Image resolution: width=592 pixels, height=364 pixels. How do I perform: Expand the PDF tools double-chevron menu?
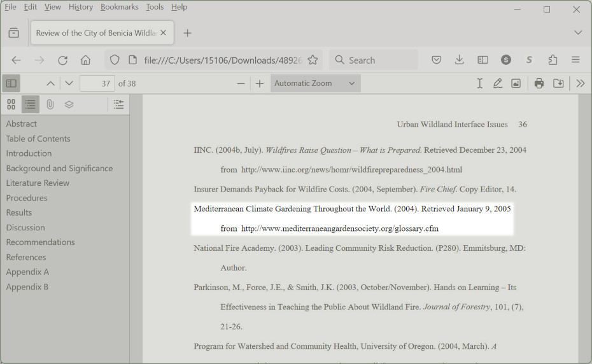(581, 83)
